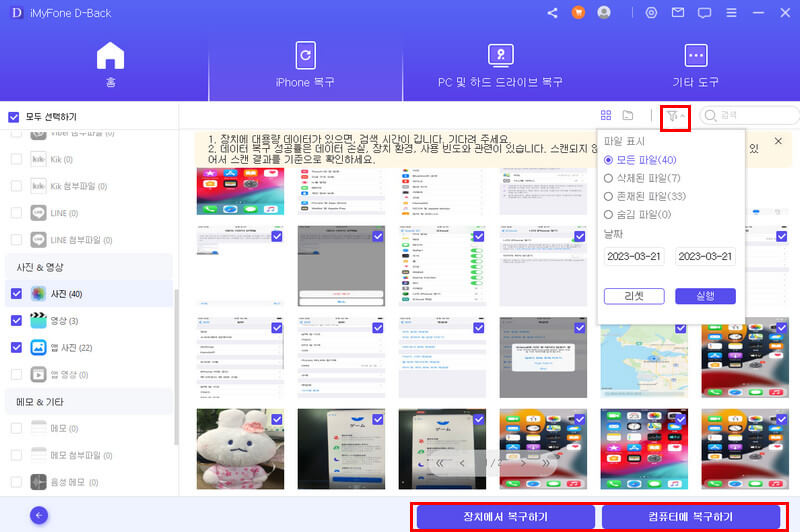This screenshot has height=532, width=800.
Task: Toggle the 메모 (0) checkbox
Action: tap(16, 428)
